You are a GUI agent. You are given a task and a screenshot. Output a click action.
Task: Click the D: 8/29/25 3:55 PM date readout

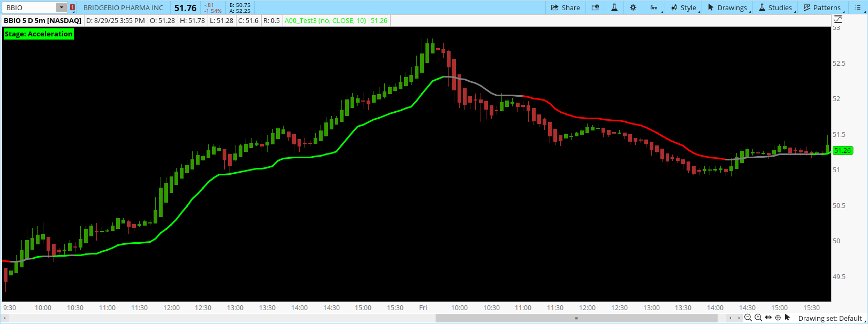click(116, 20)
